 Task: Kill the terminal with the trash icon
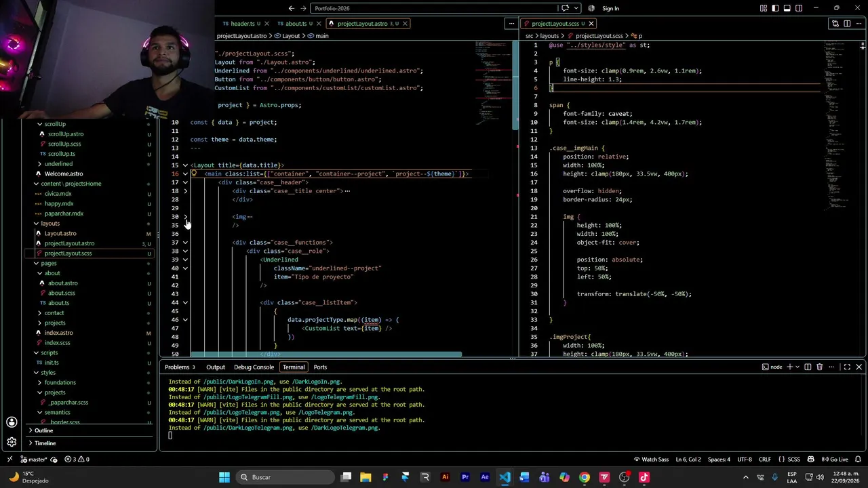(x=819, y=367)
